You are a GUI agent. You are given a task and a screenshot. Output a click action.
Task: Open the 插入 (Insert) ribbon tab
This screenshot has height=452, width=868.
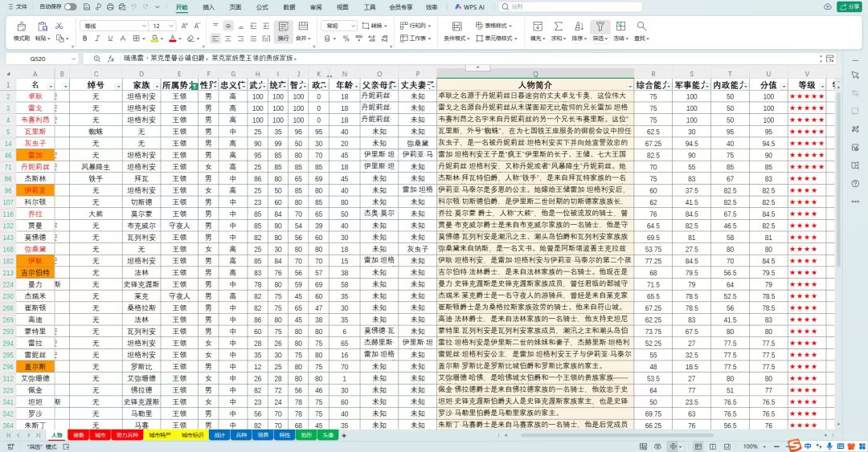(x=208, y=7)
